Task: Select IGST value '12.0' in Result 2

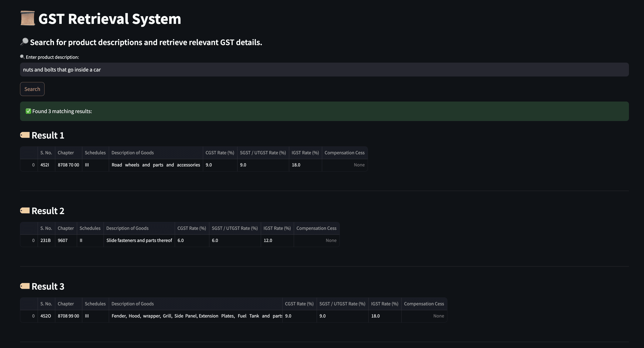Action: coord(277,240)
